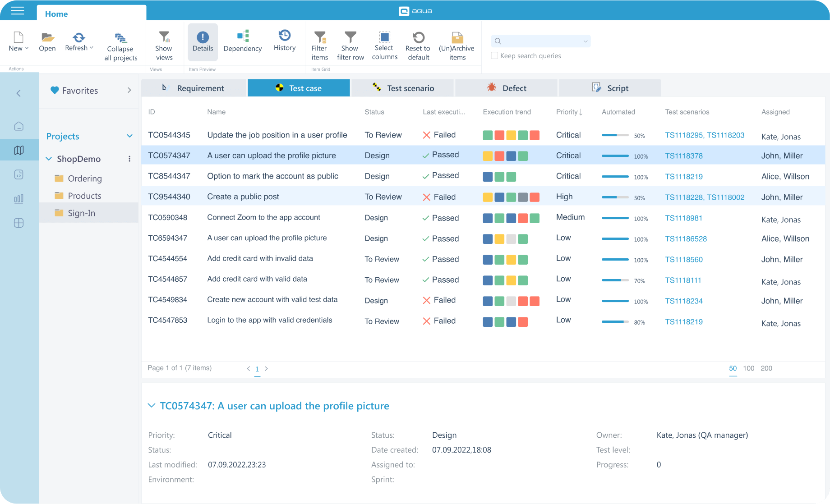Open the hamburger menu at top left
The image size is (830, 504).
click(x=18, y=10)
